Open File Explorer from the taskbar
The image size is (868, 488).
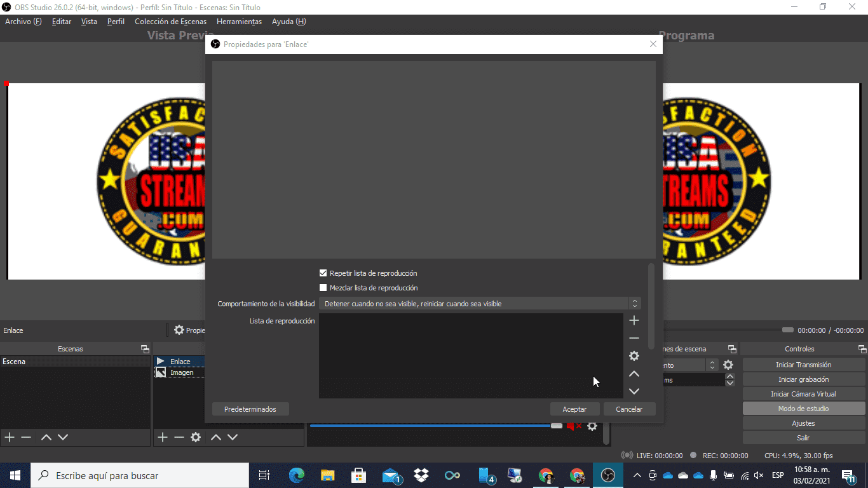coord(327,475)
